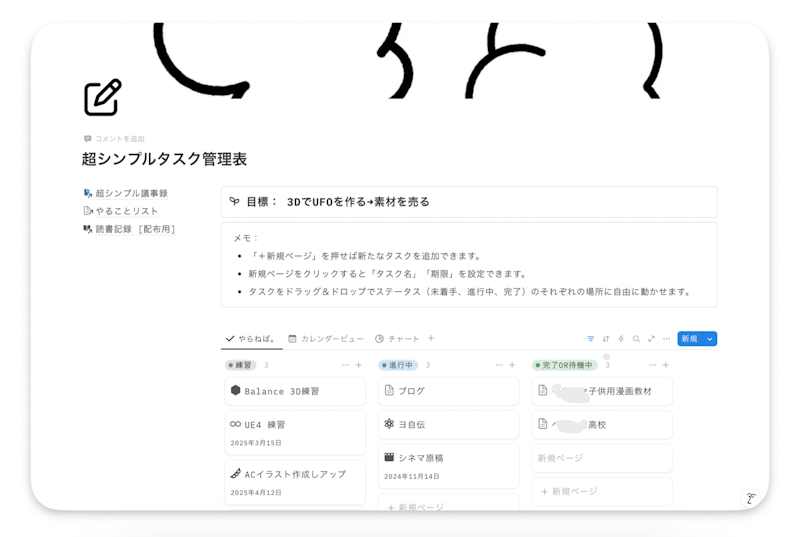This screenshot has height=537, width=800.
Task: Click the page title 超シンプルタスク管理表
Action: click(x=164, y=159)
